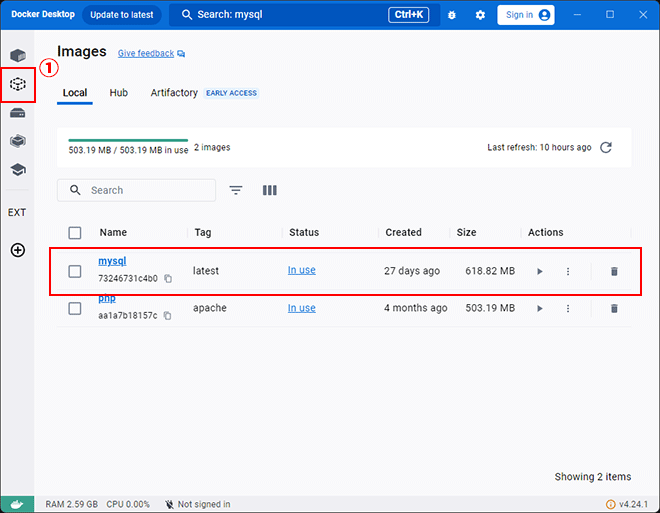Switch to the Local tab
Viewport: 660px width, 513px height.
point(75,93)
